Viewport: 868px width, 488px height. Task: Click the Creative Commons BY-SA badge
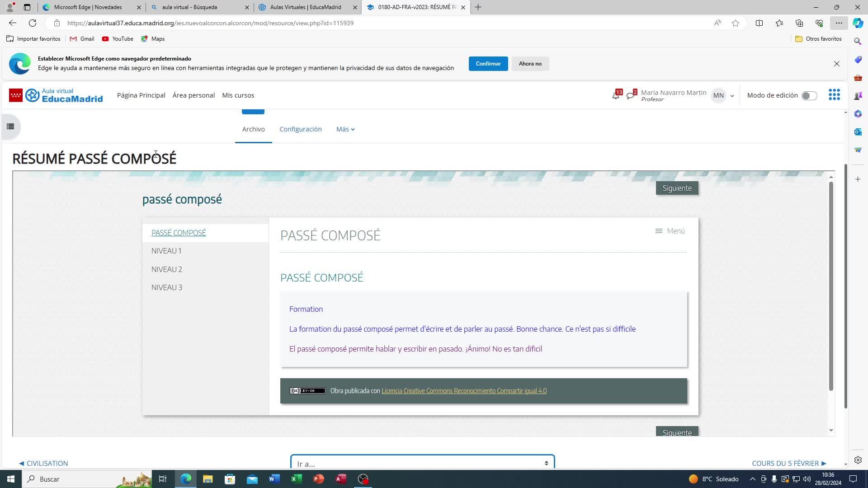click(x=307, y=391)
